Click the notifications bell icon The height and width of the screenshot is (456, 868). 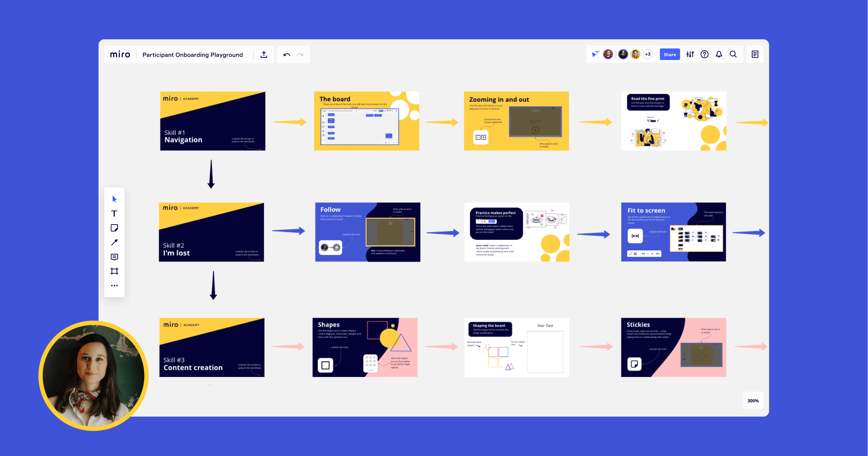pos(718,54)
